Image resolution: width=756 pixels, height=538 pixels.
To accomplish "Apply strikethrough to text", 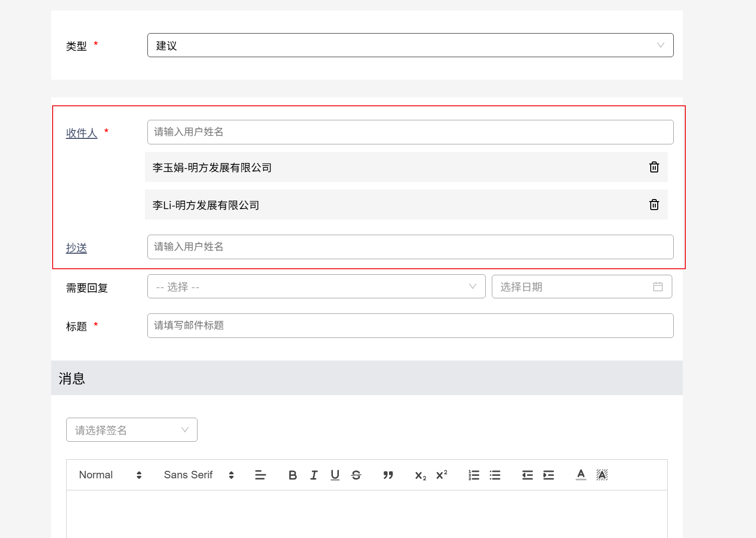I will point(356,475).
